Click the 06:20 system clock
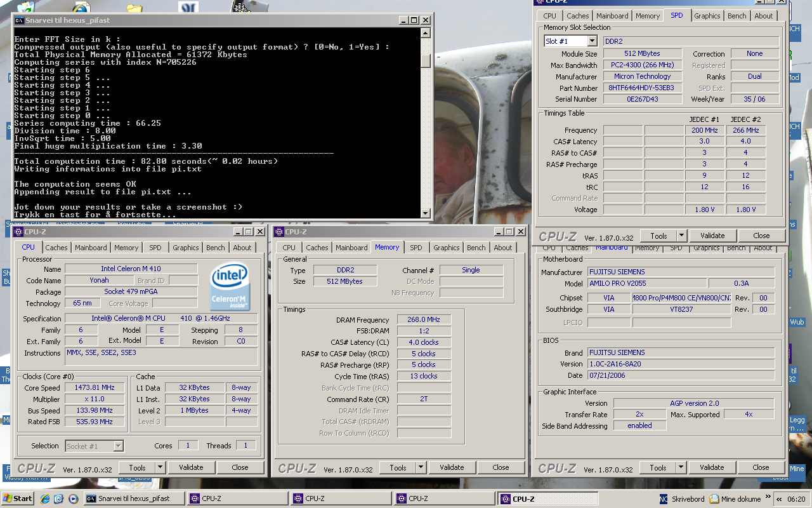 point(797,499)
